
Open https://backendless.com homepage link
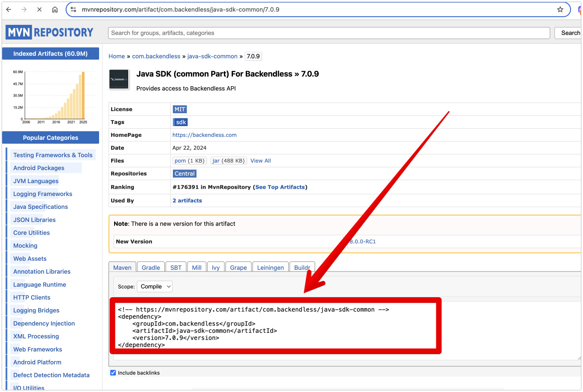(x=205, y=135)
